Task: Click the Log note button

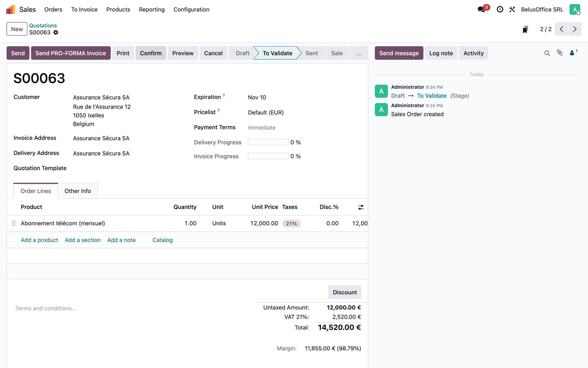Action: 441,53
